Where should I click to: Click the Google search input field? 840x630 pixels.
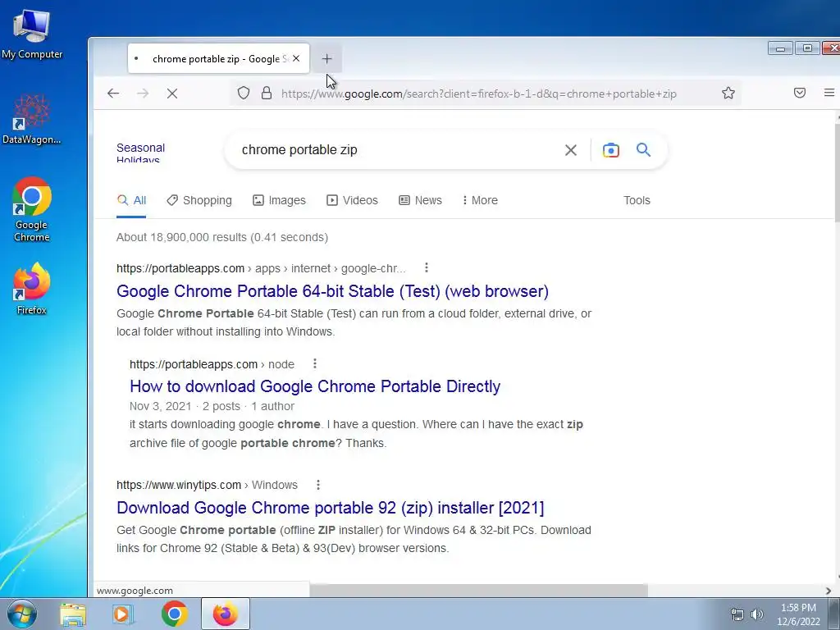(x=396, y=150)
